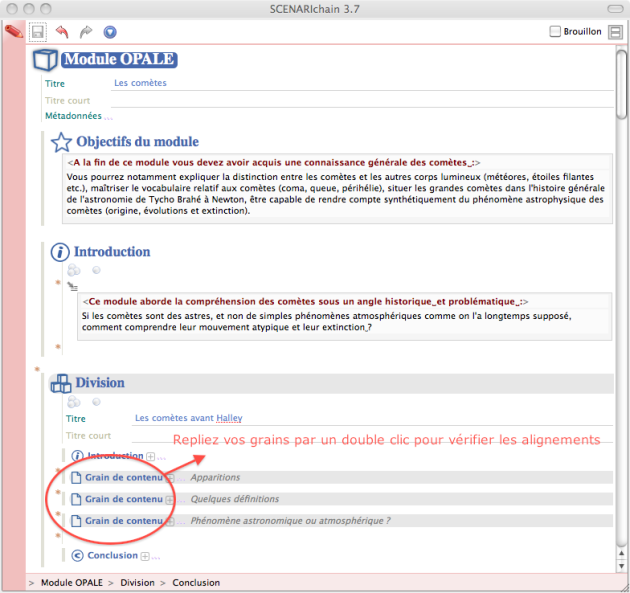The image size is (630, 593).
Task: Select the Division header bar
Action: (x=332, y=383)
